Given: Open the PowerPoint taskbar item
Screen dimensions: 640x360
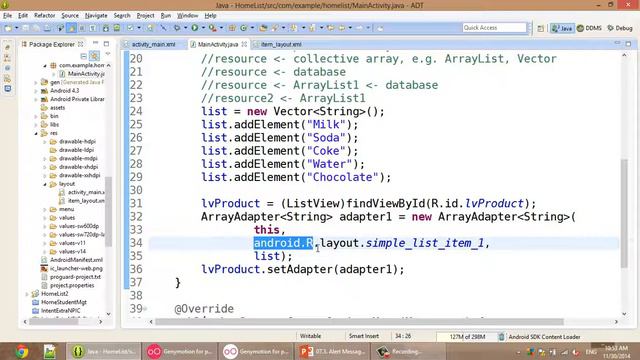Looking at the screenshot, I should [x=332, y=351].
